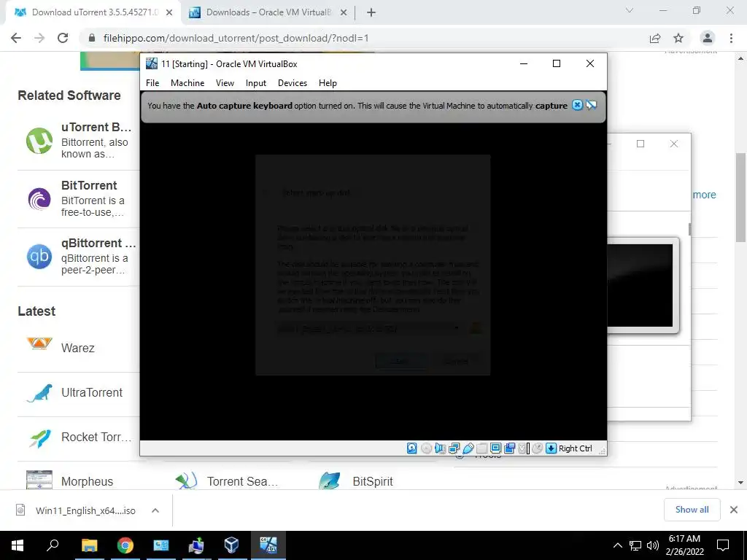Click the shared folders status icon
This screenshot has height=560, width=747.
pos(481,448)
